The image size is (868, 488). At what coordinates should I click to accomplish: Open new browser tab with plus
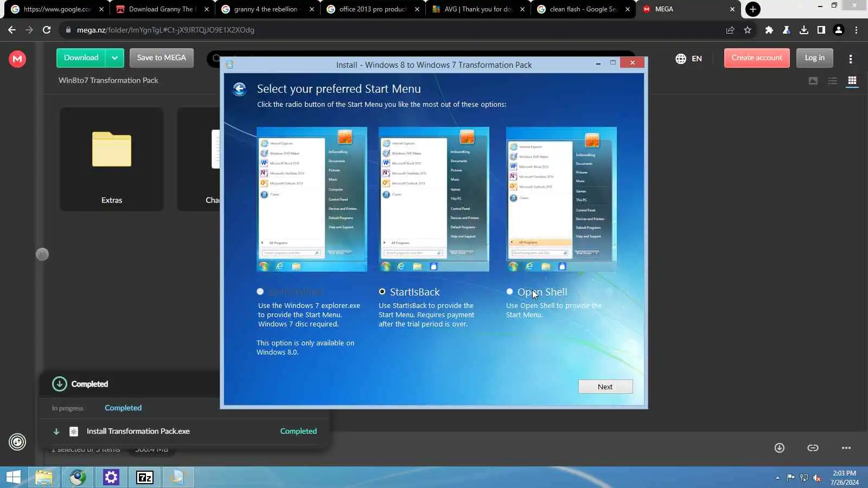point(752,9)
